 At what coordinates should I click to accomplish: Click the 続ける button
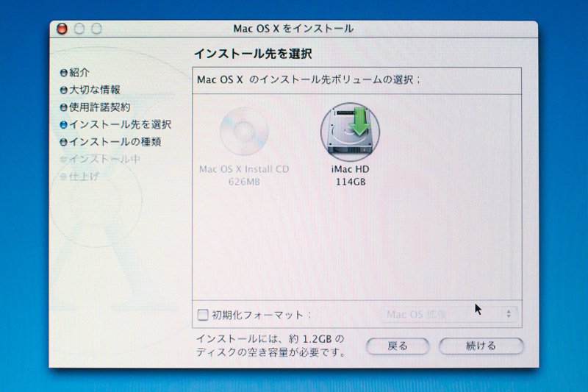coord(481,346)
